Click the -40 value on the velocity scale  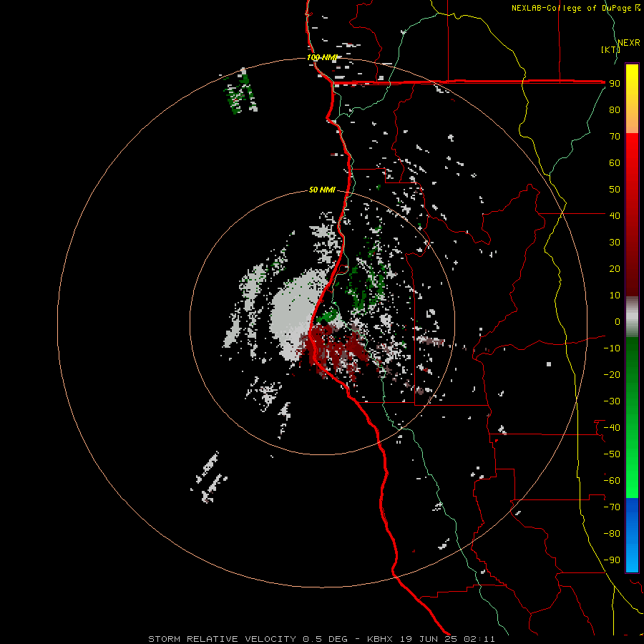(612, 428)
